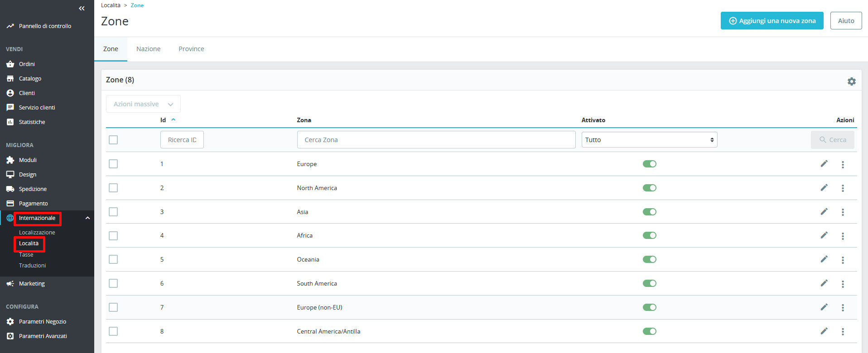Image resolution: width=868 pixels, height=353 pixels.
Task: Open more actions menu for Africa row
Action: point(843,236)
